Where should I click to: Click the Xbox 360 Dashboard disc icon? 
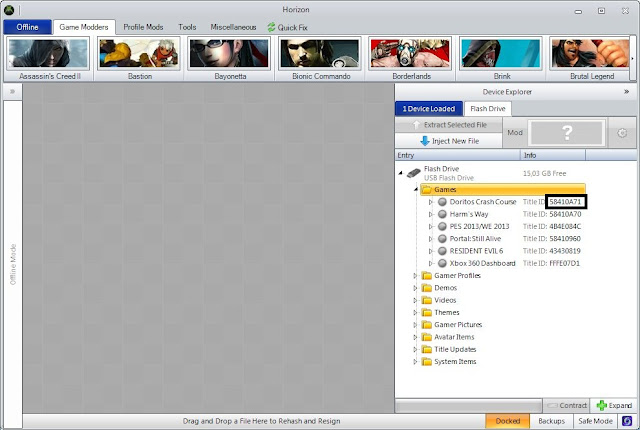pos(442,263)
